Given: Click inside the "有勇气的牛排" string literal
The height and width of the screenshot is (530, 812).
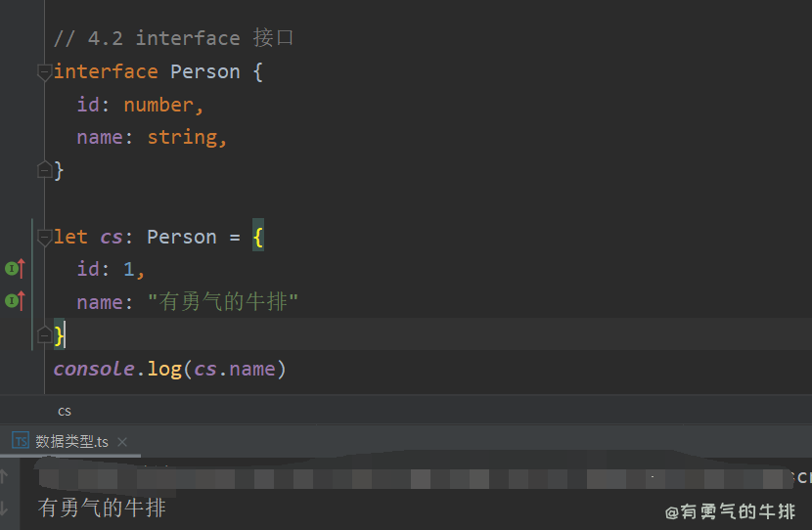Looking at the screenshot, I should click(222, 302).
